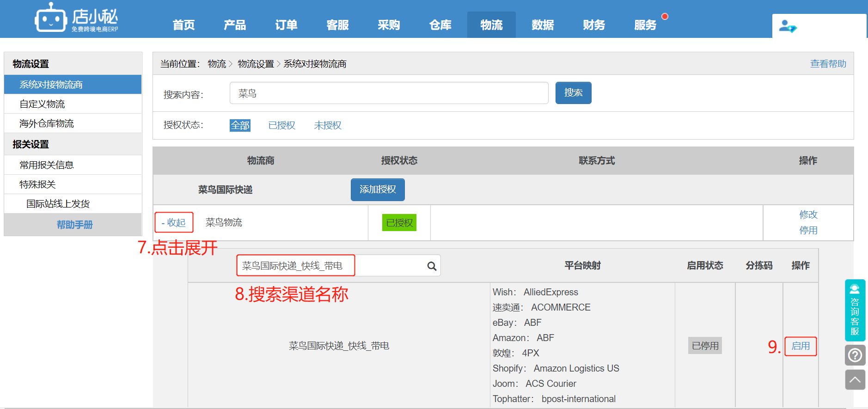868x409 pixels.
Task: Click the blue 搜索 button
Action: click(x=573, y=93)
